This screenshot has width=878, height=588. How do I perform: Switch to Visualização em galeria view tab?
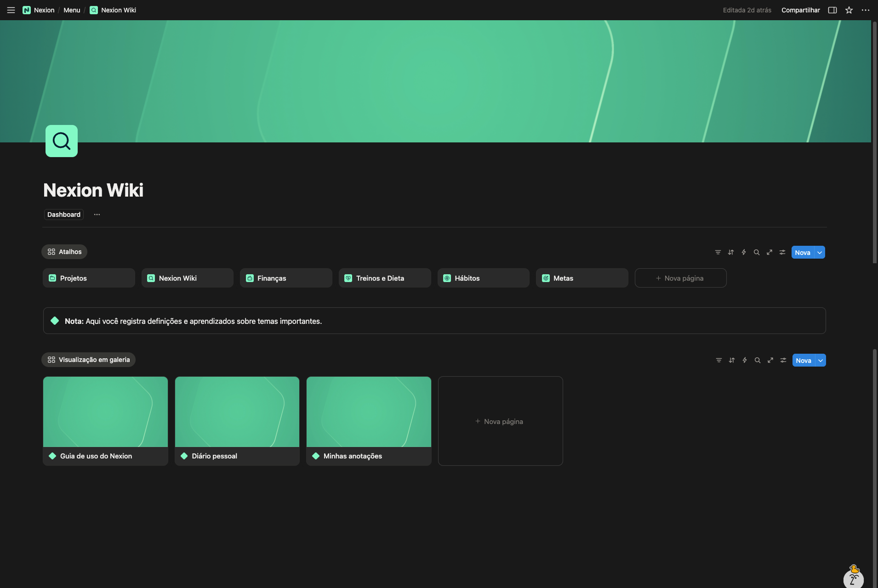[89, 360]
